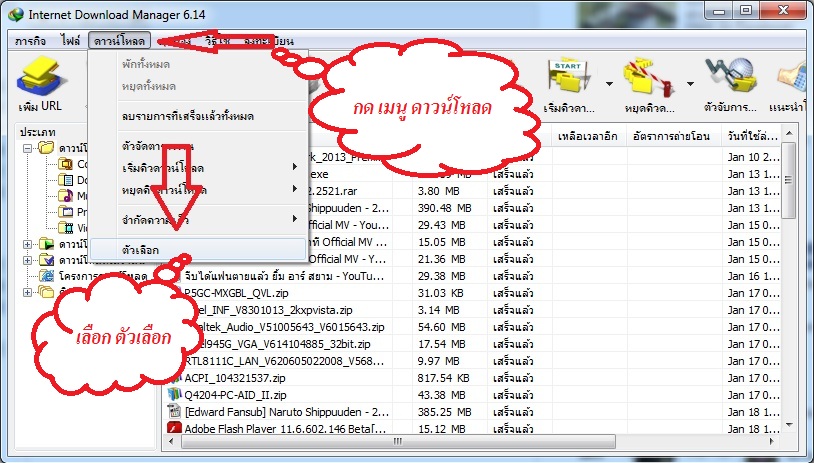Screen dimensions: 814x463
Task: Maximize the Internet Download Manager window
Action: tap(746, 11)
